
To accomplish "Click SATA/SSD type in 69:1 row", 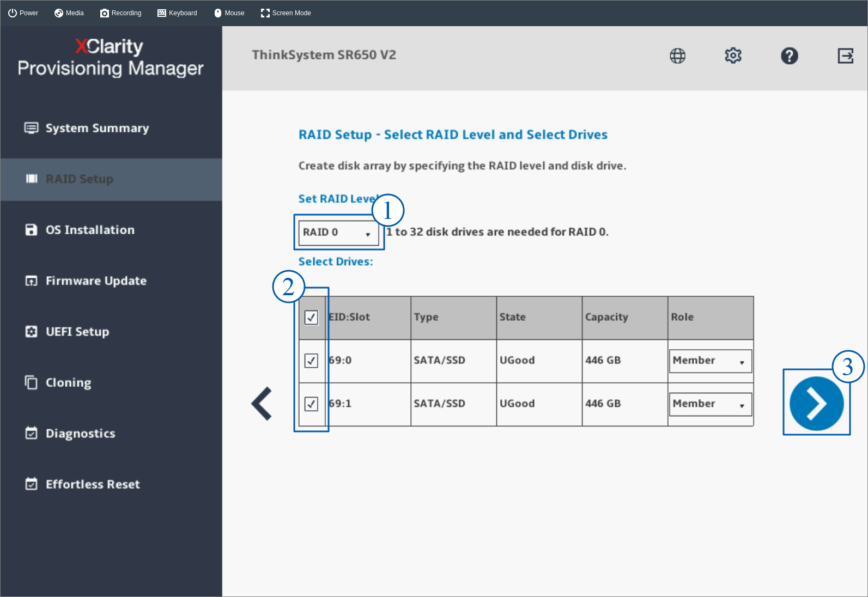I will click(x=440, y=404).
